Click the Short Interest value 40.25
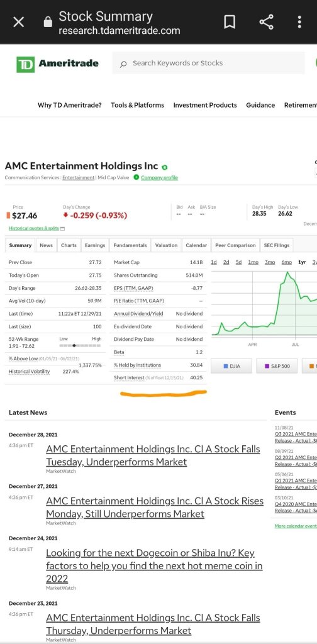The image size is (317, 644). tap(196, 377)
